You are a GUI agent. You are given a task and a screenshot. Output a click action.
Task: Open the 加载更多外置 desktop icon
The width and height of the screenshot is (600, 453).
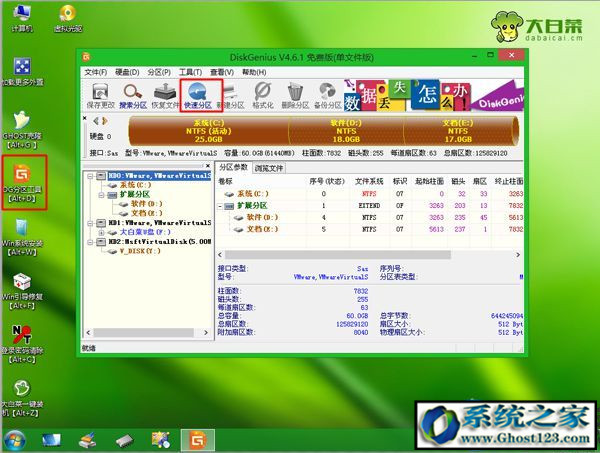click(22, 72)
